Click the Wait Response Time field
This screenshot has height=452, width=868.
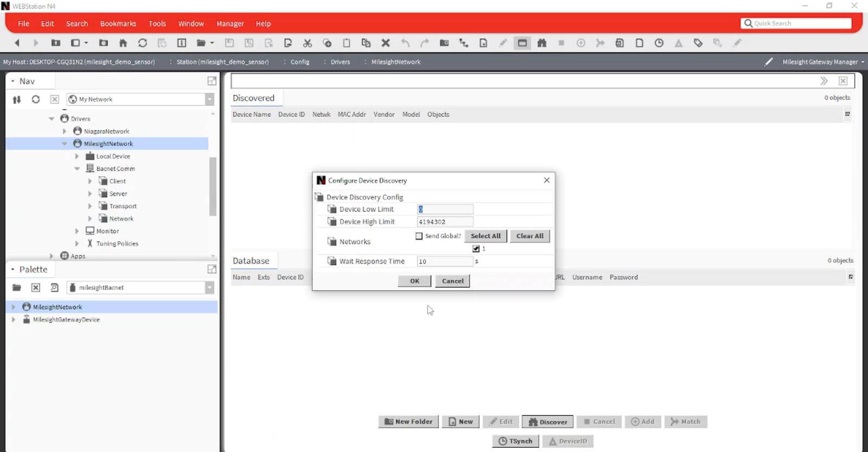[x=445, y=262]
